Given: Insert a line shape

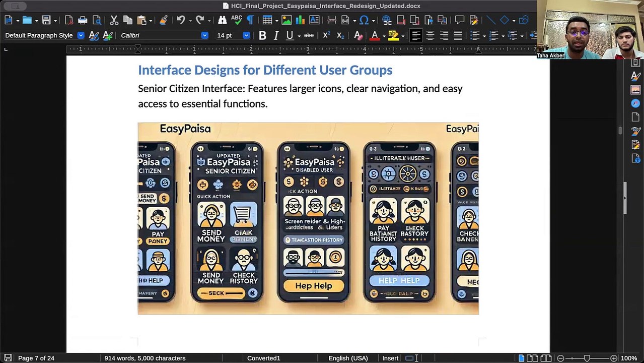Looking at the screenshot, I should click(x=490, y=20).
